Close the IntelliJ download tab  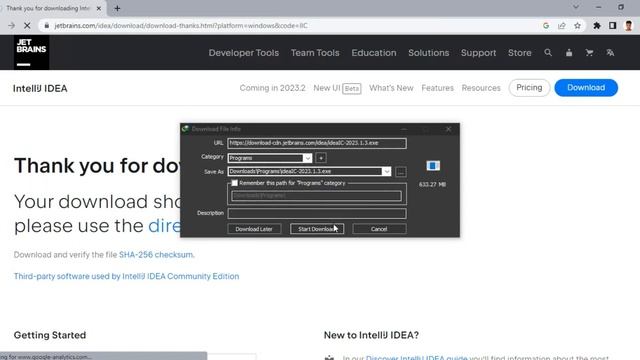coord(99,8)
